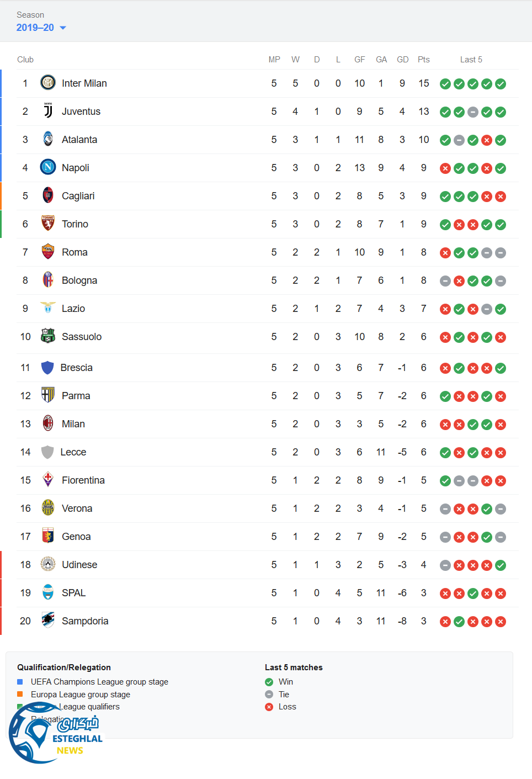The image size is (532, 779).
Task: Click the Napoli club badge
Action: pos(48,167)
